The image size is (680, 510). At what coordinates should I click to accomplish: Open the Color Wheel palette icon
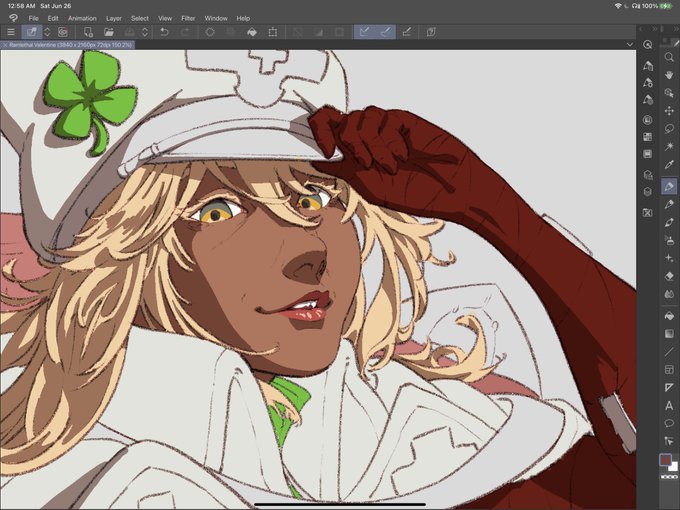pyautogui.click(x=647, y=120)
